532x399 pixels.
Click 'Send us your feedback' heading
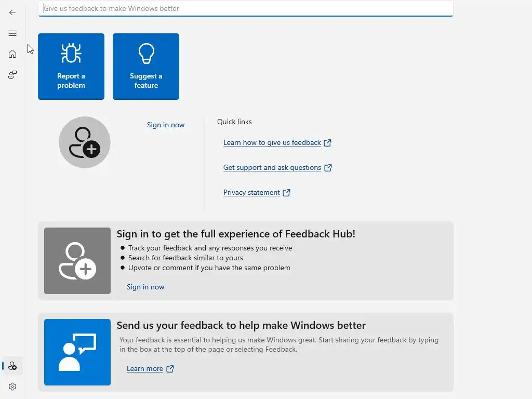(241, 325)
